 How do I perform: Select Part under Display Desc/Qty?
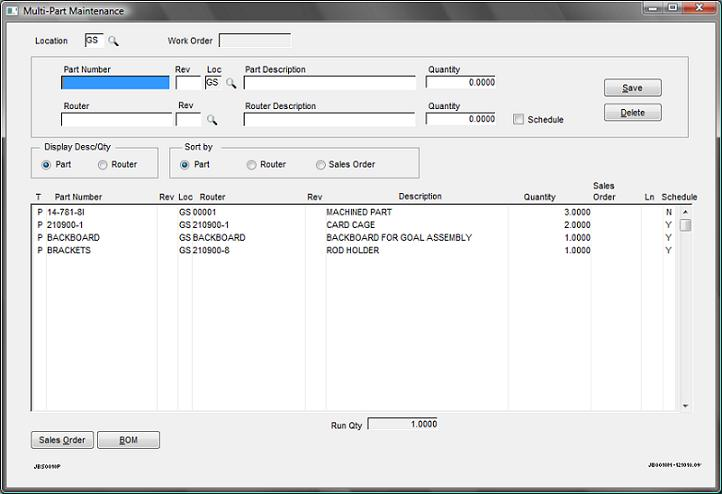pyautogui.click(x=46, y=165)
